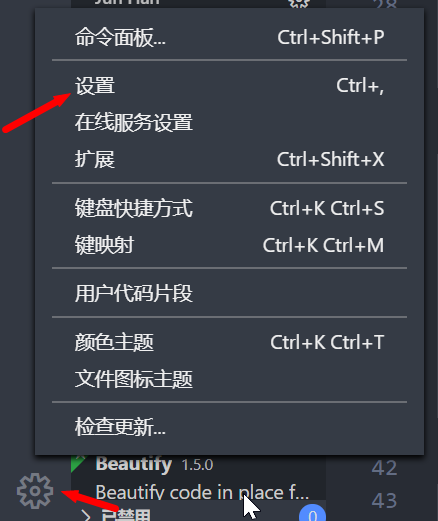Choose 颜色主题 menu item
This screenshot has height=521, width=438.
[229, 342]
